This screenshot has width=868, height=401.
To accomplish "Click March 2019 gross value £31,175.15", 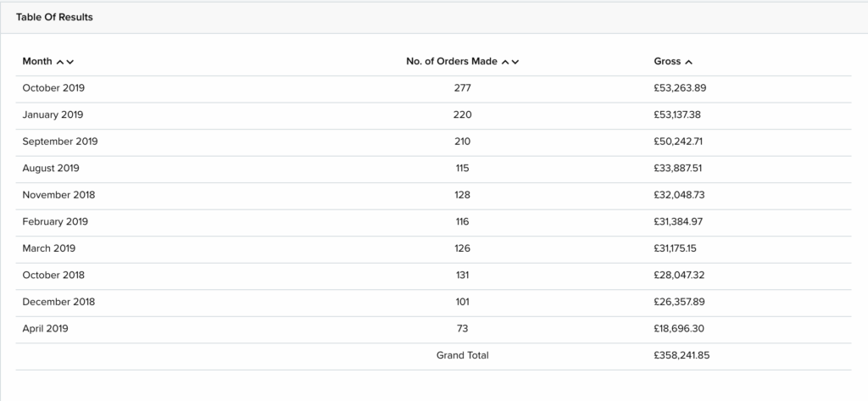I will click(675, 248).
